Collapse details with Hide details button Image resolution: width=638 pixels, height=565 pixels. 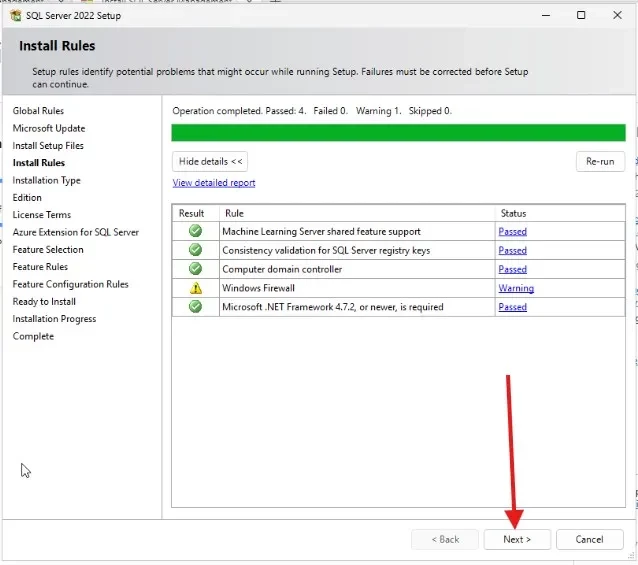coord(210,161)
